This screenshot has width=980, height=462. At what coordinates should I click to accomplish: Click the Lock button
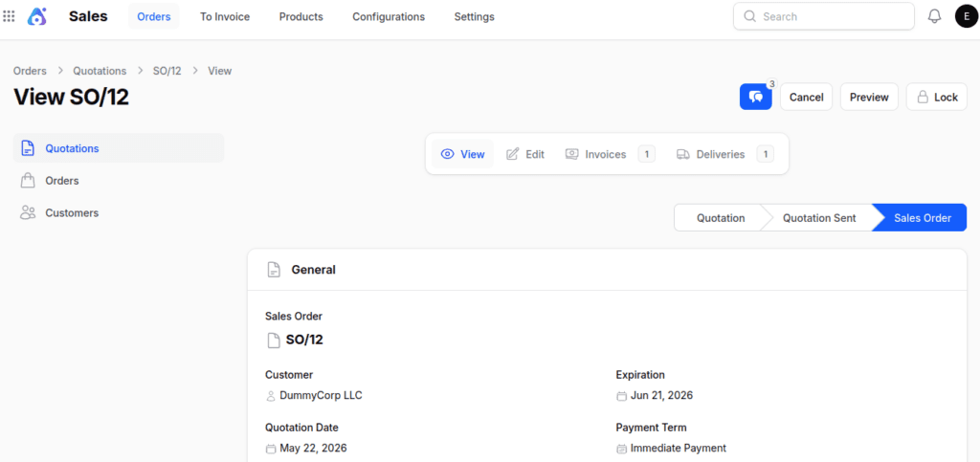click(x=937, y=98)
